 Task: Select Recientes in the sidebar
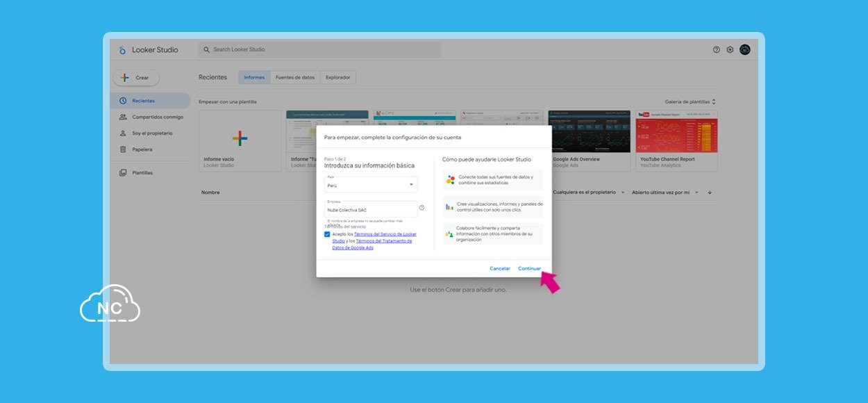[151, 101]
